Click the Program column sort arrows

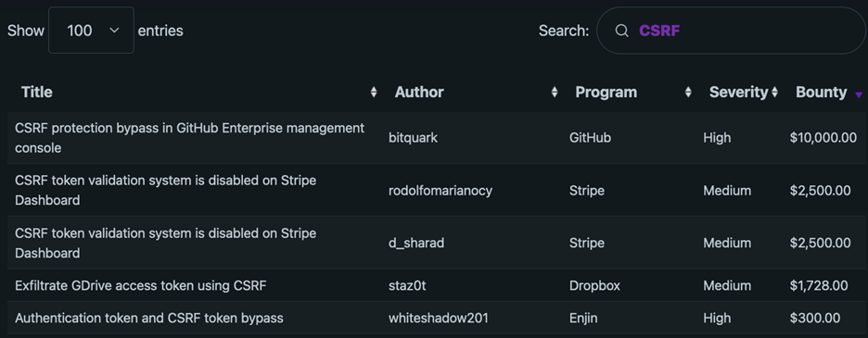[x=688, y=93]
